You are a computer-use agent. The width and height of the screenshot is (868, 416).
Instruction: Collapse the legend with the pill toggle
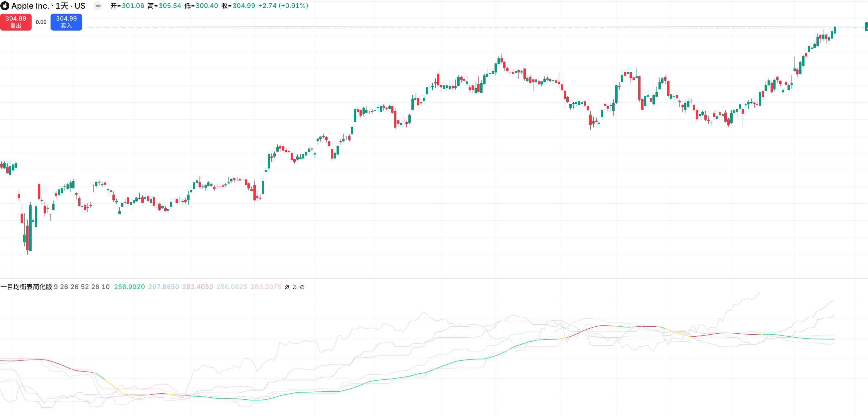pos(98,6)
